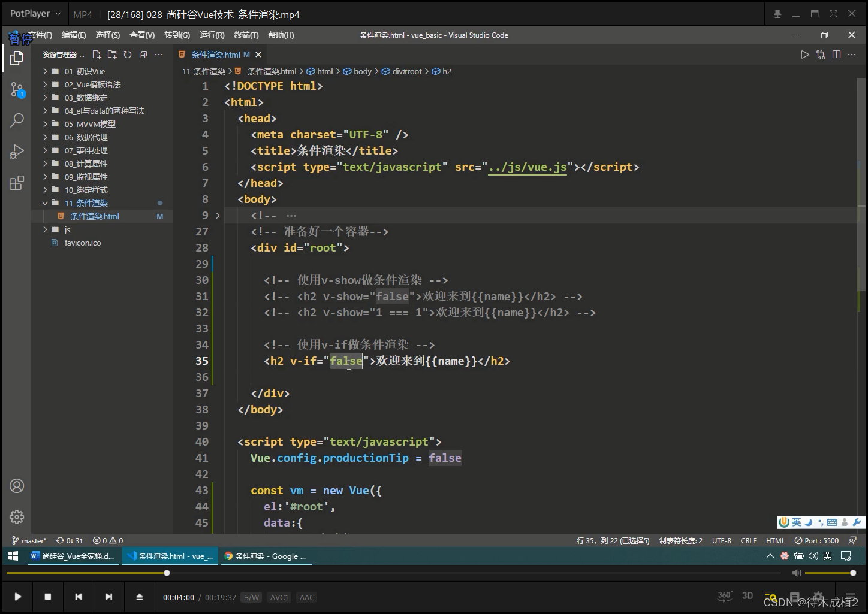Open the Explorer view in activity bar
Viewport: 868px width, 614px height.
pos(17,58)
